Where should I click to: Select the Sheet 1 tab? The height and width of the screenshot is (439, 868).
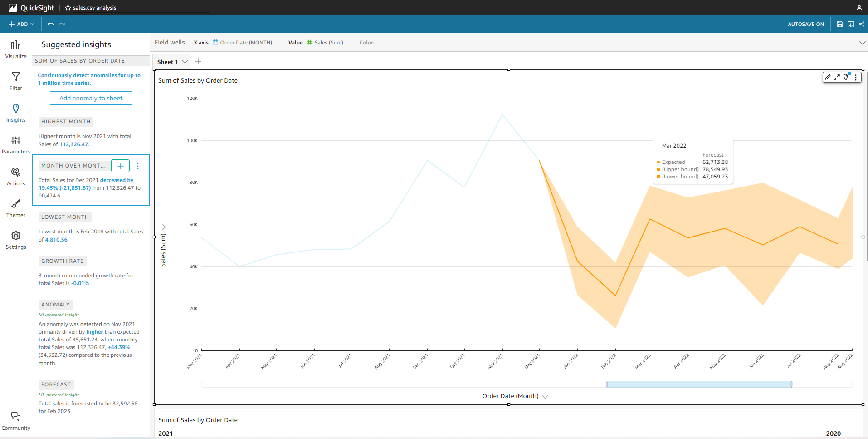pyautogui.click(x=167, y=62)
